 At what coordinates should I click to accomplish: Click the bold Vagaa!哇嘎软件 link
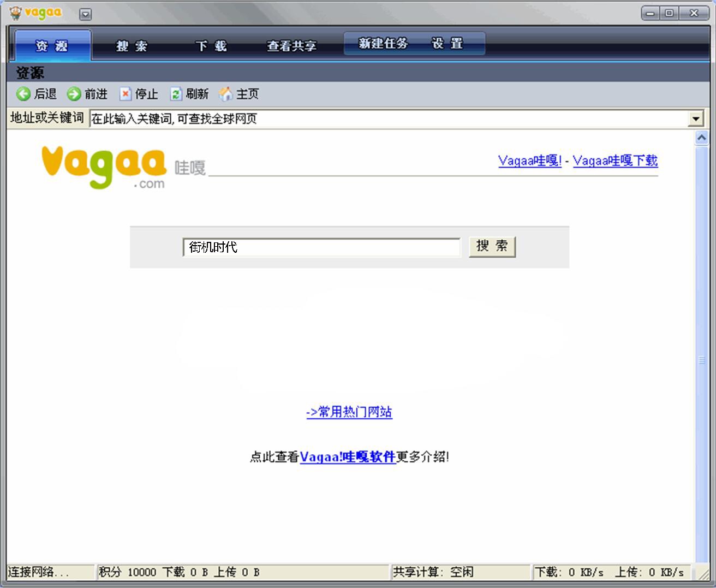tap(348, 456)
